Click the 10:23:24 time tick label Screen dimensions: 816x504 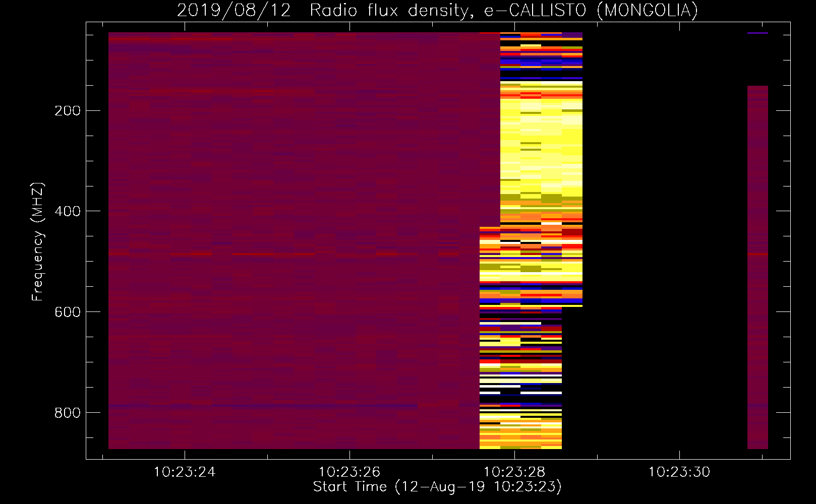[x=185, y=472]
